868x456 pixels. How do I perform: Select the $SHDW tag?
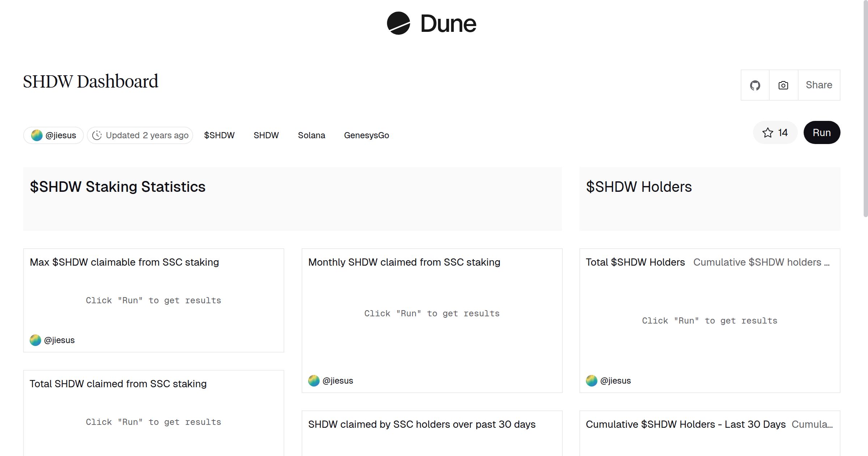point(219,135)
